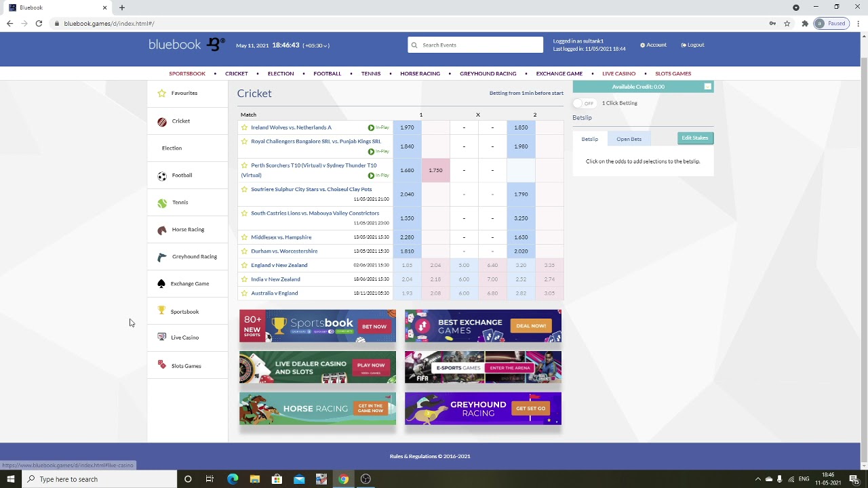Open India v New Zealand match link
Screen dimensions: 868x488
click(x=275, y=279)
